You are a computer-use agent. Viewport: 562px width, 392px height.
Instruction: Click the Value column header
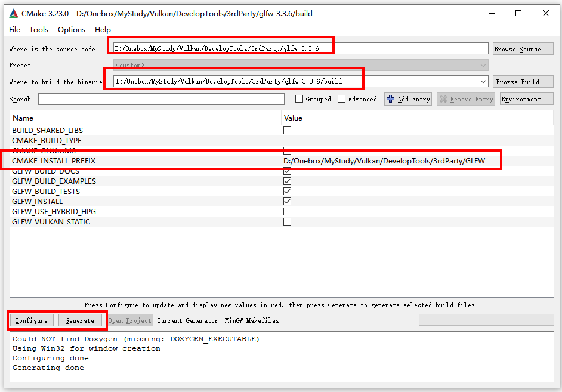[x=293, y=118]
